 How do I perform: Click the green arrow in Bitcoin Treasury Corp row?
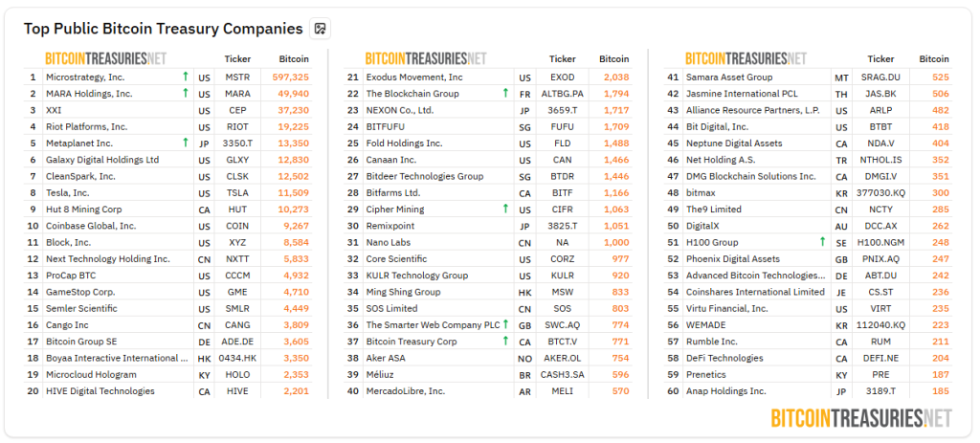click(505, 341)
